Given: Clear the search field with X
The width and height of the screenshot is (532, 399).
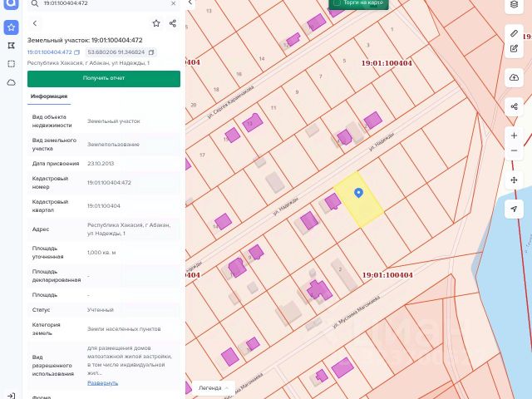Looking at the screenshot, I should tap(174, 3).
